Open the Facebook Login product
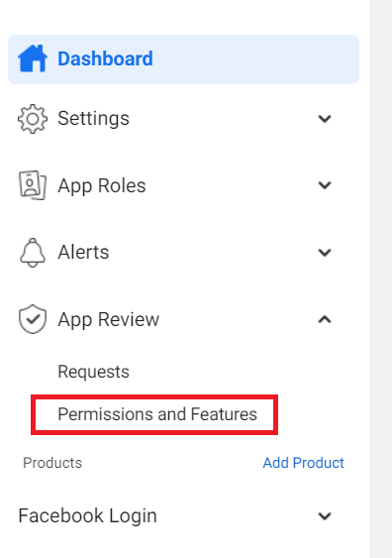392x558 pixels. [x=87, y=516]
